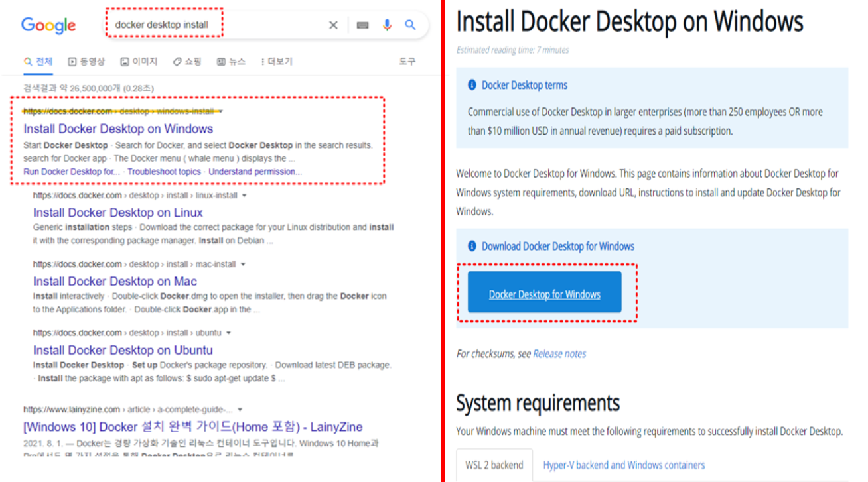Open the 도구 search tools

(407, 62)
